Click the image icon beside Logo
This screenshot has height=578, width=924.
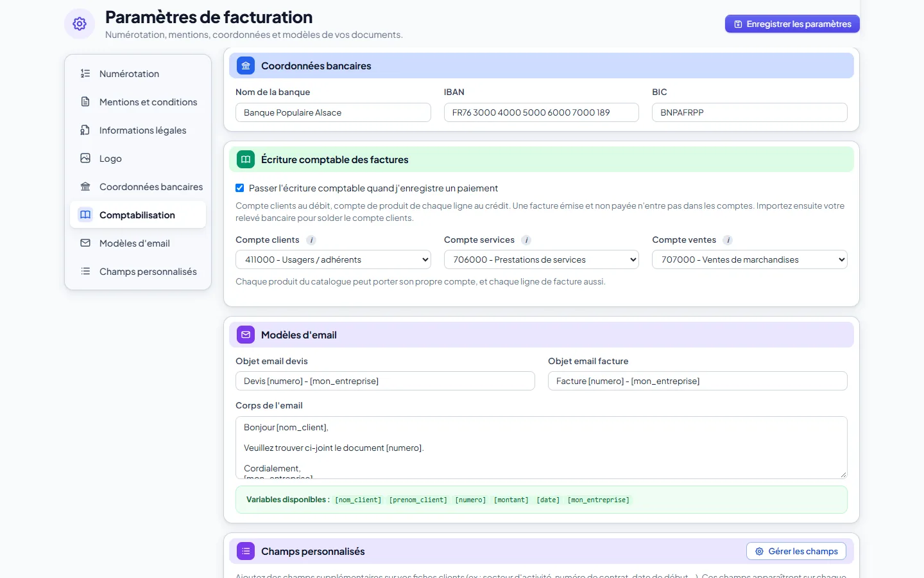point(85,158)
